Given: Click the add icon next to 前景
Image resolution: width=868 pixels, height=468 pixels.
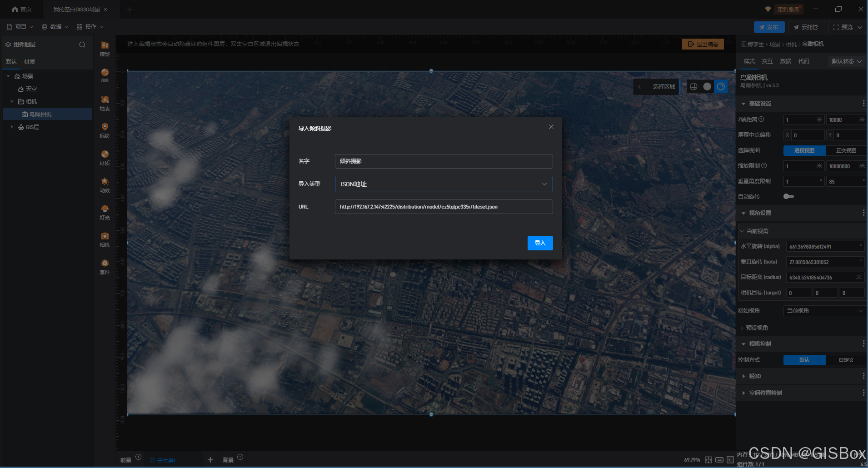Looking at the screenshot, I should 139,457.
